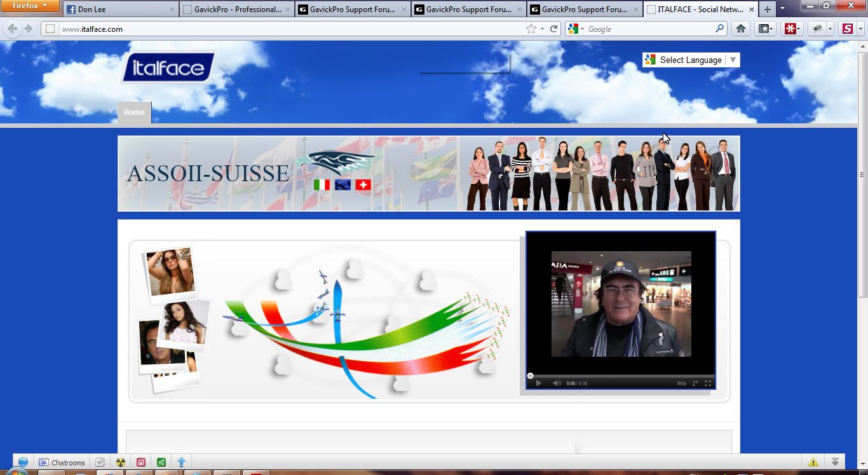Reload the current page
The width and height of the screenshot is (868, 475).
[x=553, y=29]
